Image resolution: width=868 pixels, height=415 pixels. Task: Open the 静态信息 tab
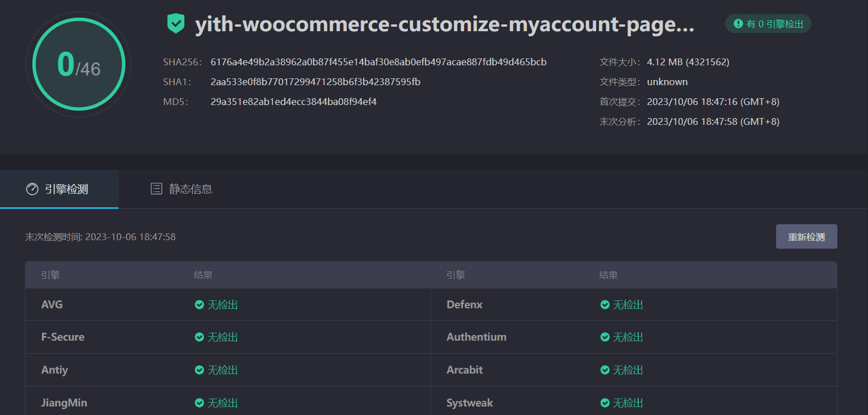point(182,189)
